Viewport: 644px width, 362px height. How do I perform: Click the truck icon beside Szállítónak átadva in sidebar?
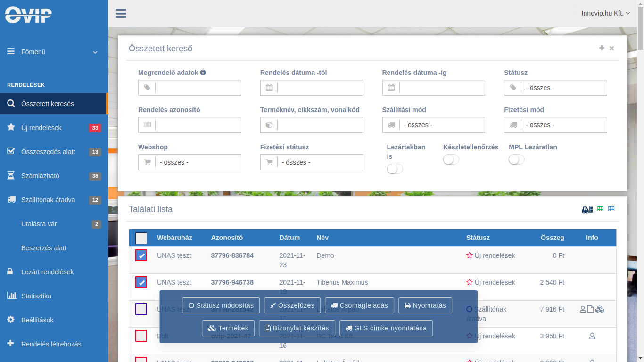pyautogui.click(x=11, y=199)
